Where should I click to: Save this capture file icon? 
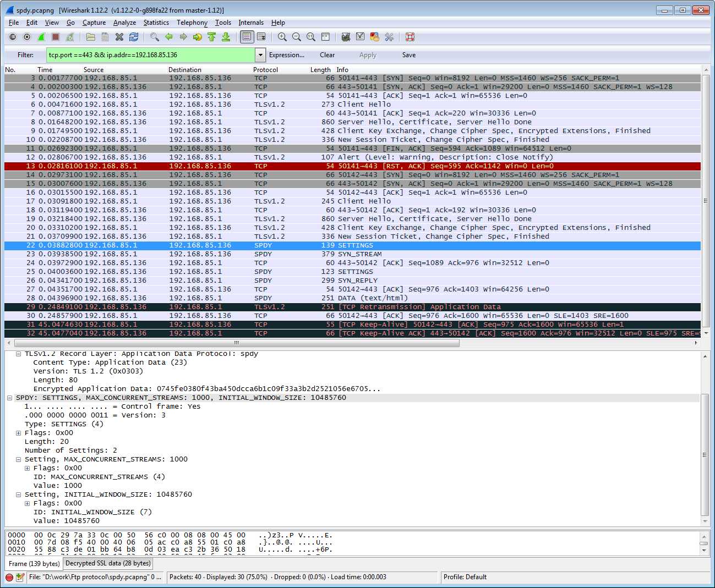tap(105, 37)
